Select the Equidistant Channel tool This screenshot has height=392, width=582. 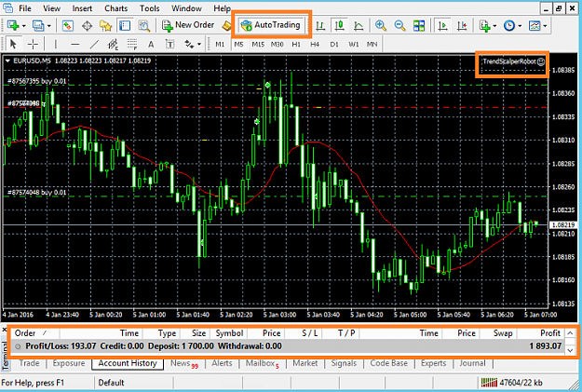(113, 44)
